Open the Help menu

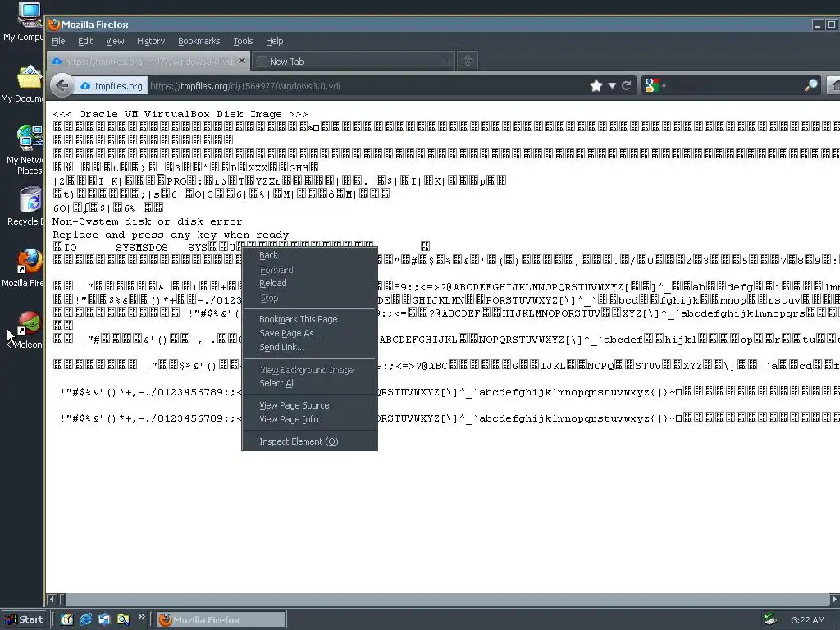point(274,41)
